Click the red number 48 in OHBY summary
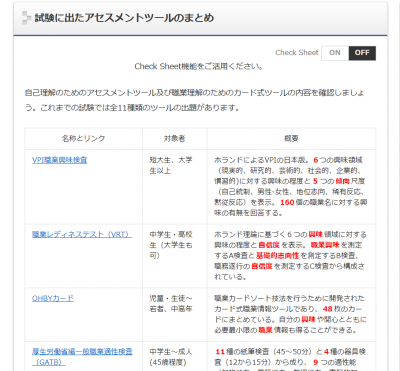Viewport: 400px width, 371px height. coord(327,309)
